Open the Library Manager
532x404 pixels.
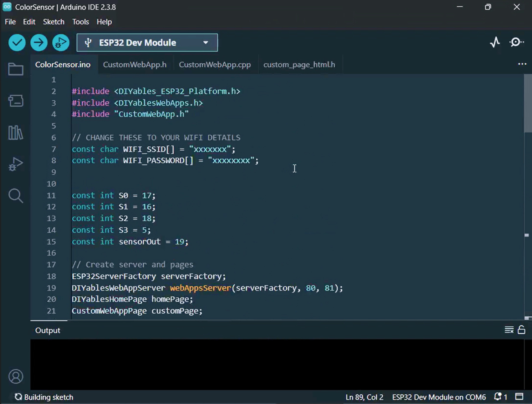point(15,133)
